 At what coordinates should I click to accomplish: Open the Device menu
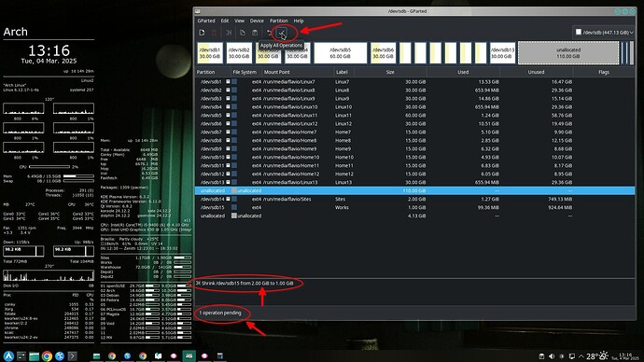[x=257, y=21]
